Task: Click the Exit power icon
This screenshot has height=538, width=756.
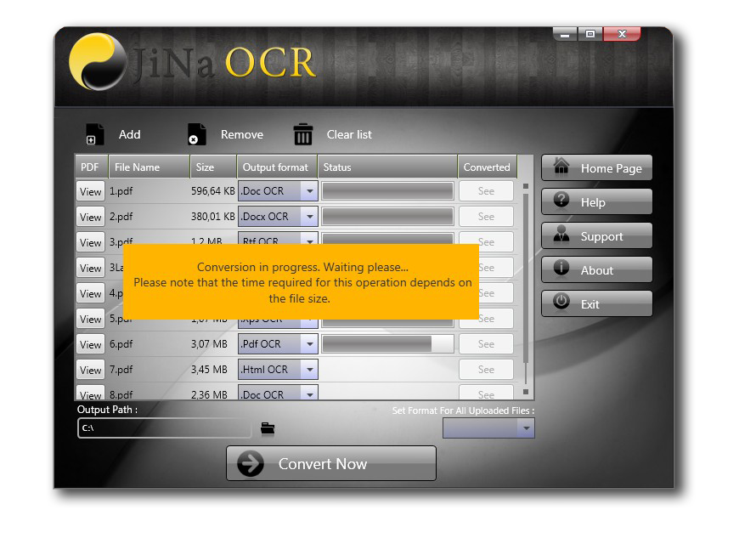Action: (561, 302)
